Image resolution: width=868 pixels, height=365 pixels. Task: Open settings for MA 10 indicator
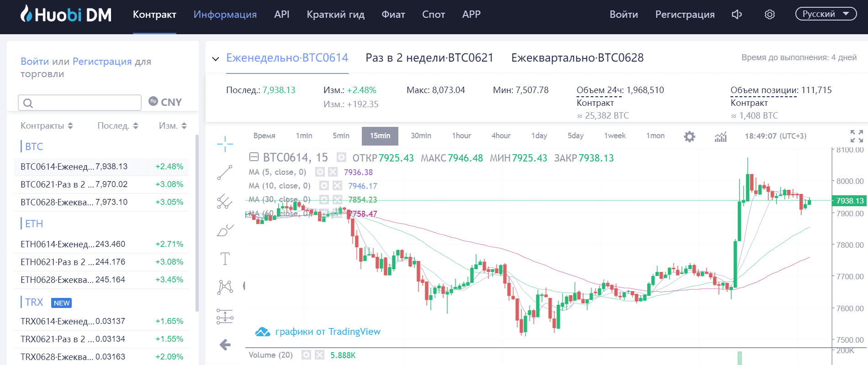(x=324, y=186)
